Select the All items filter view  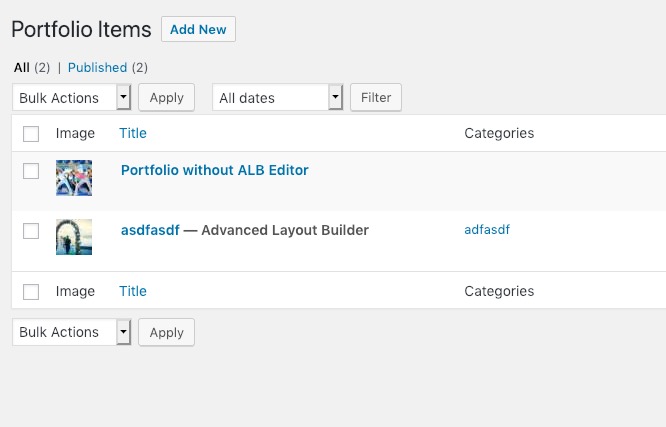pos(22,68)
